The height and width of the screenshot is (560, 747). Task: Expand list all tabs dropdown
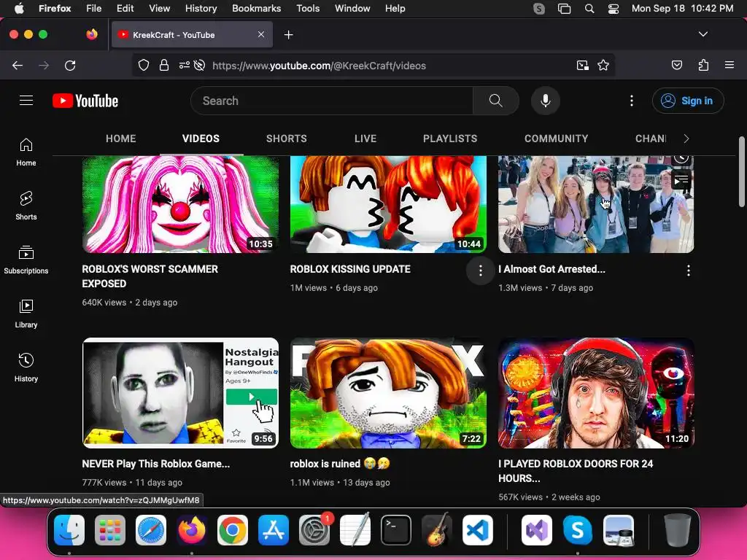point(703,34)
